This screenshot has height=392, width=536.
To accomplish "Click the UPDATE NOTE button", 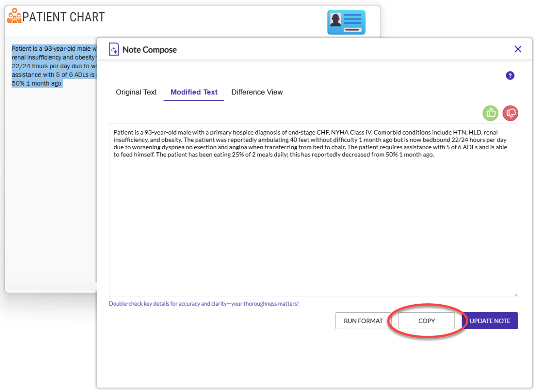I will pyautogui.click(x=490, y=321).
